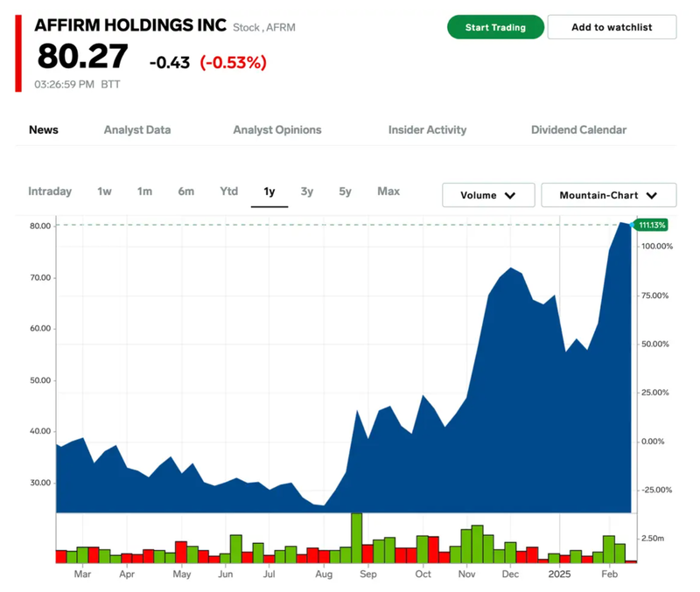Open the Mountain-Chart type dropdown
This screenshot has height=592, width=700.
pos(608,195)
